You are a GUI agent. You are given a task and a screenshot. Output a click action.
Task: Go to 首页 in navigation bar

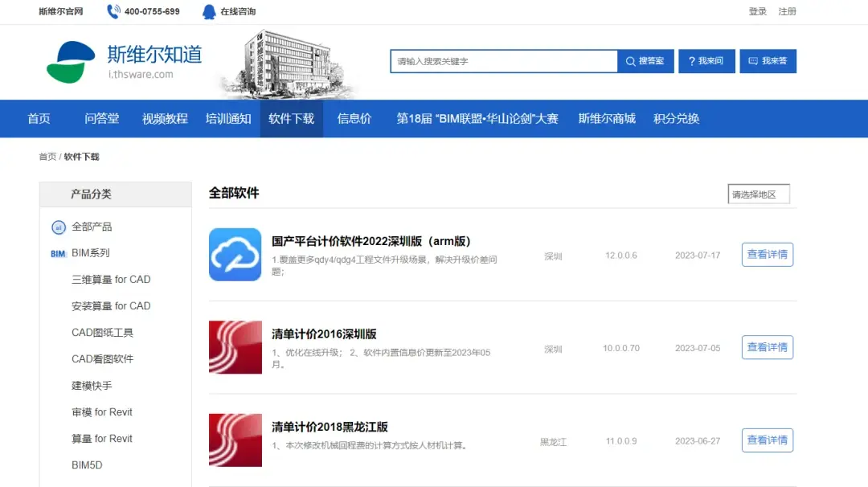pyautogui.click(x=39, y=118)
